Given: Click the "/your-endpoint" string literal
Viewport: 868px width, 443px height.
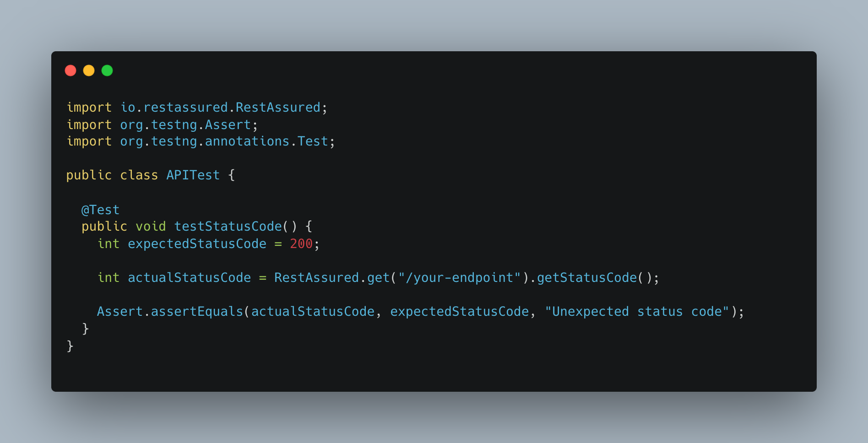Looking at the screenshot, I should click(x=460, y=278).
